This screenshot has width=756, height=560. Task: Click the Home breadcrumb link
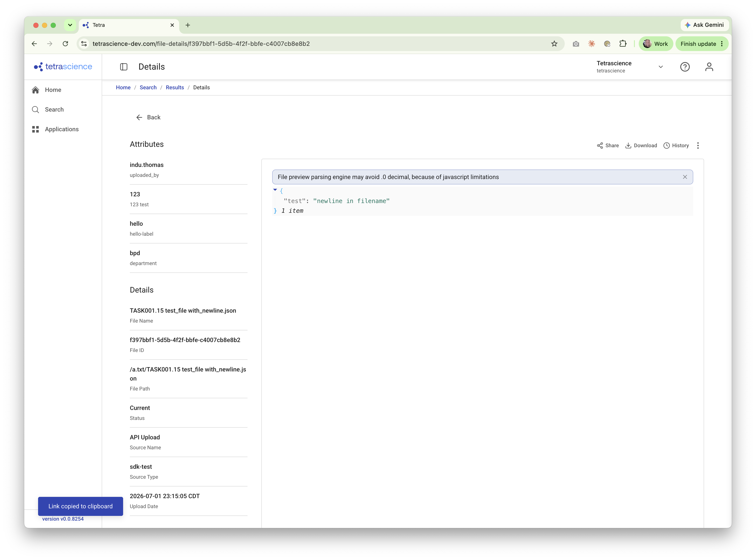click(x=123, y=87)
